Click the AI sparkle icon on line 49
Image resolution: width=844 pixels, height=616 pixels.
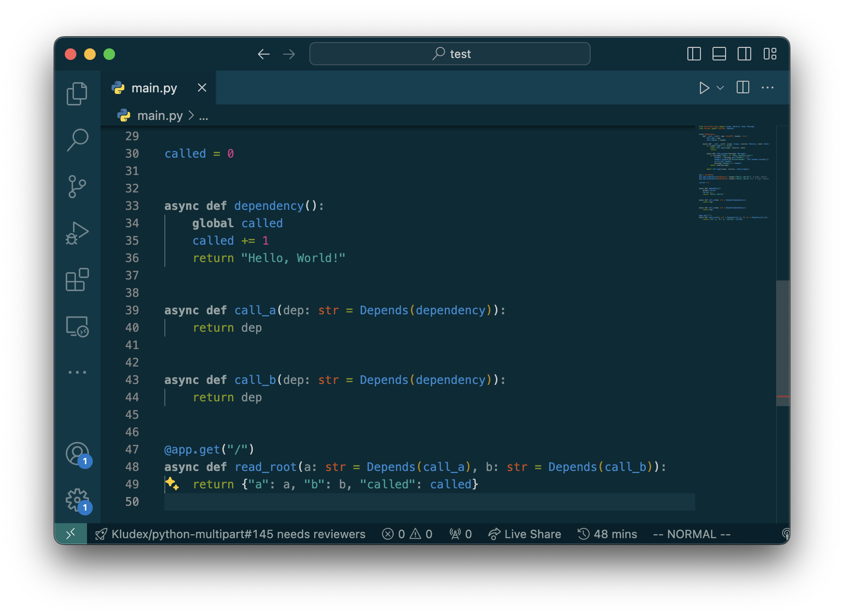pyautogui.click(x=172, y=484)
